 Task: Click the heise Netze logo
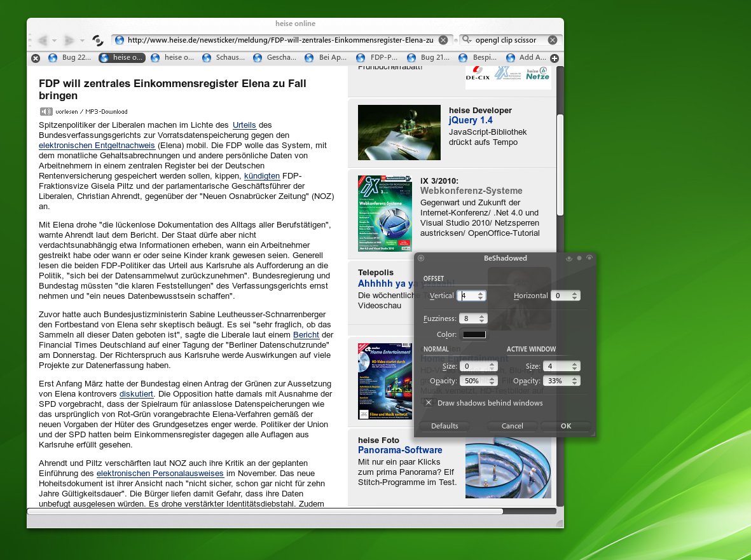pyautogui.click(x=537, y=74)
